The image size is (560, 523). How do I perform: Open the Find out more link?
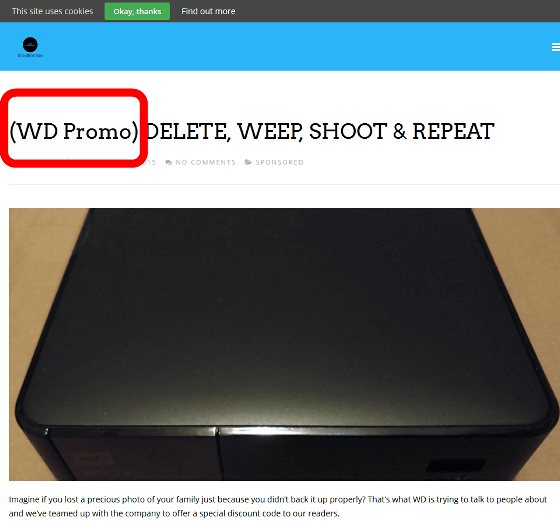(208, 11)
